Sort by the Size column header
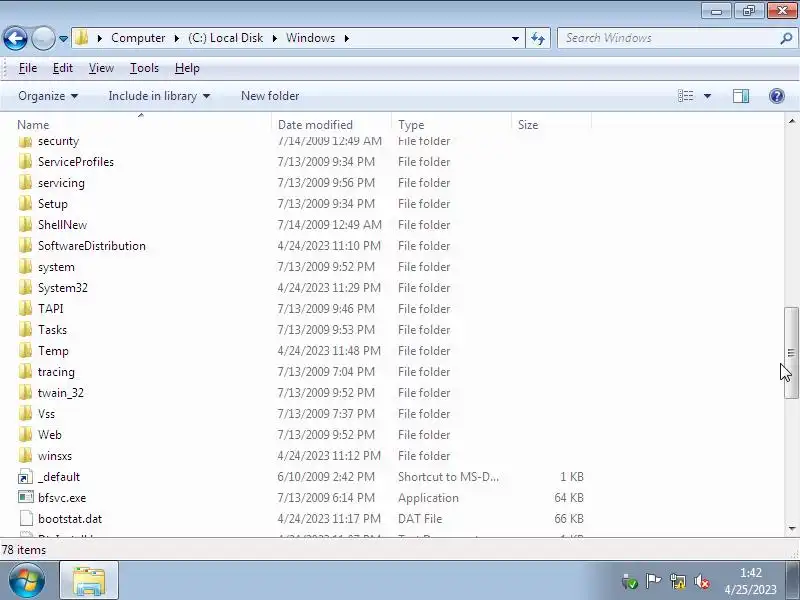 552,124
